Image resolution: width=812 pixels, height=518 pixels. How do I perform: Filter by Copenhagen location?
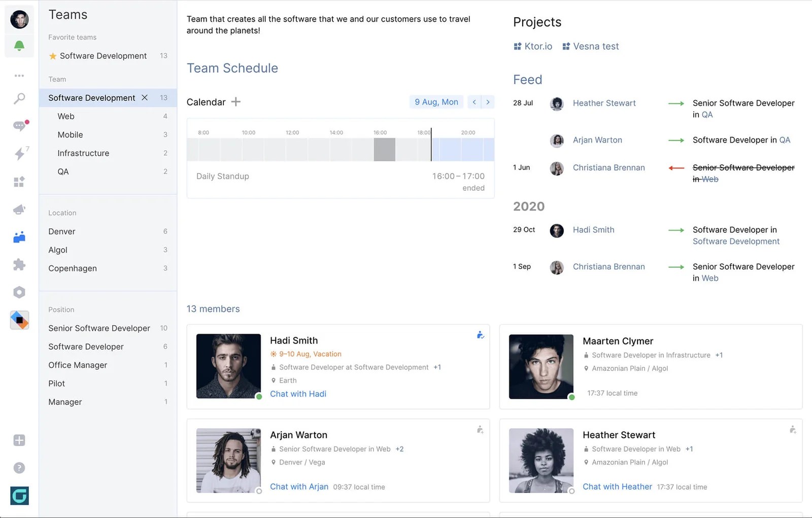tap(108, 268)
